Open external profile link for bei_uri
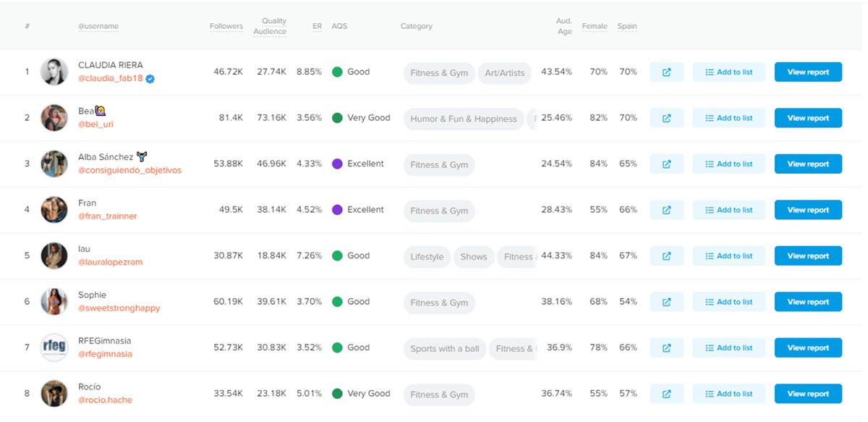Screen dimensions: 868x422 [665, 117]
